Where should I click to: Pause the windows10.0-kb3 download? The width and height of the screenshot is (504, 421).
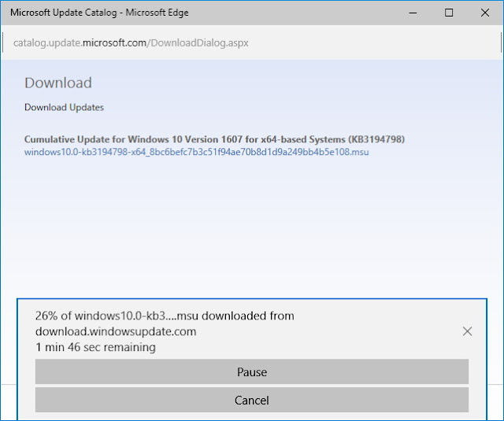click(252, 371)
